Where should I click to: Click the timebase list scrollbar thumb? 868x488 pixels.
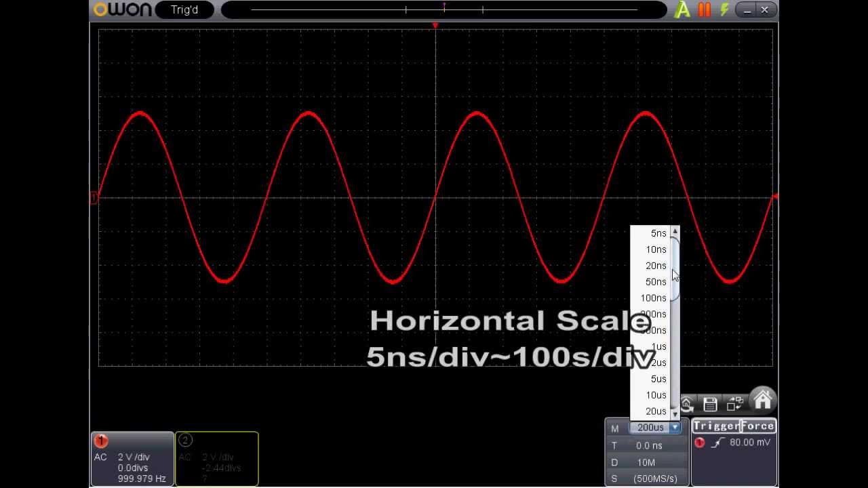click(x=675, y=268)
